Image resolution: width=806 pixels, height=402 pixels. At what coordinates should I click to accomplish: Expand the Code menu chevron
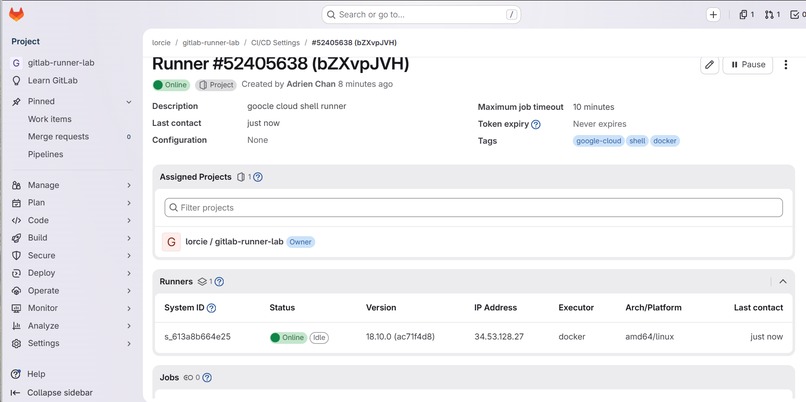pyautogui.click(x=129, y=221)
